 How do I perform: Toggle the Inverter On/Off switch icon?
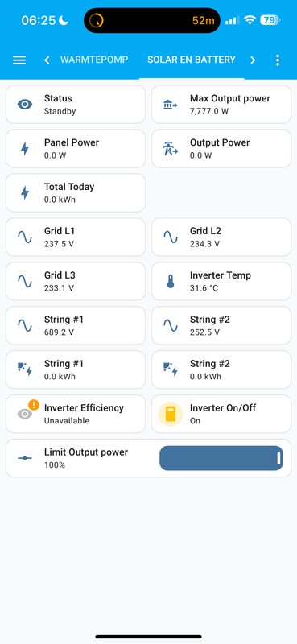coord(170,414)
